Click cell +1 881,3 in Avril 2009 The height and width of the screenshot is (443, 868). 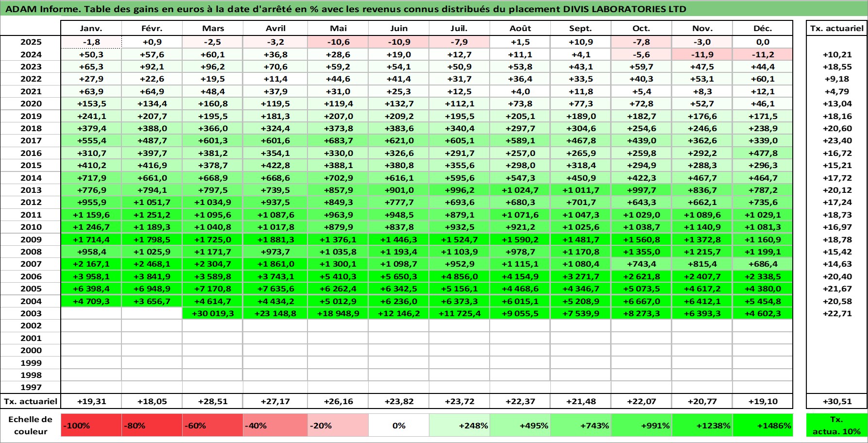coord(275,239)
